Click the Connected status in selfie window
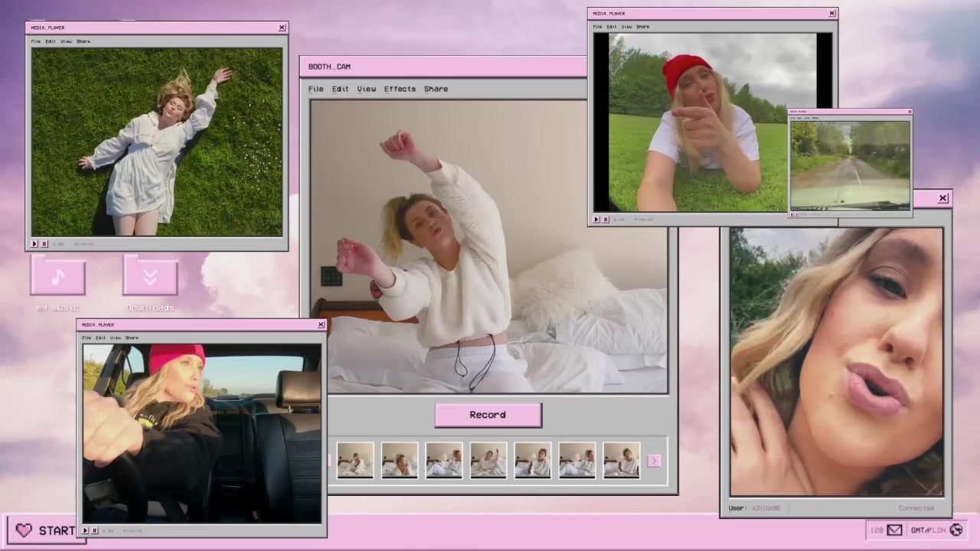This screenshot has height=551, width=980. coord(916,508)
